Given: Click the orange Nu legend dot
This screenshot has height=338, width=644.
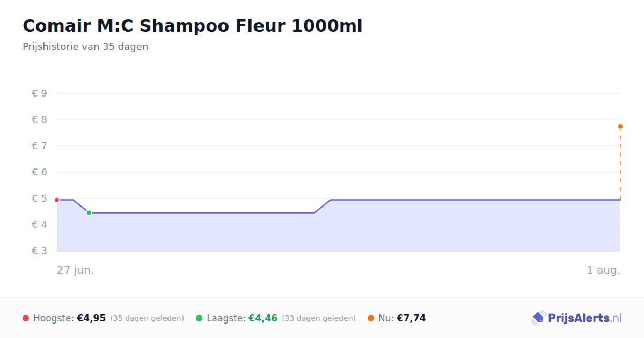Looking at the screenshot, I should (371, 318).
